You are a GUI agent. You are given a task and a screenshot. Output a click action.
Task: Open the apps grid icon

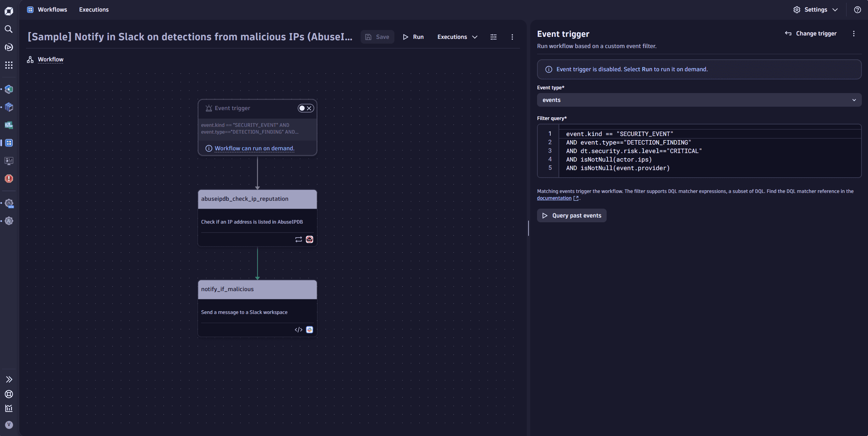pos(9,65)
